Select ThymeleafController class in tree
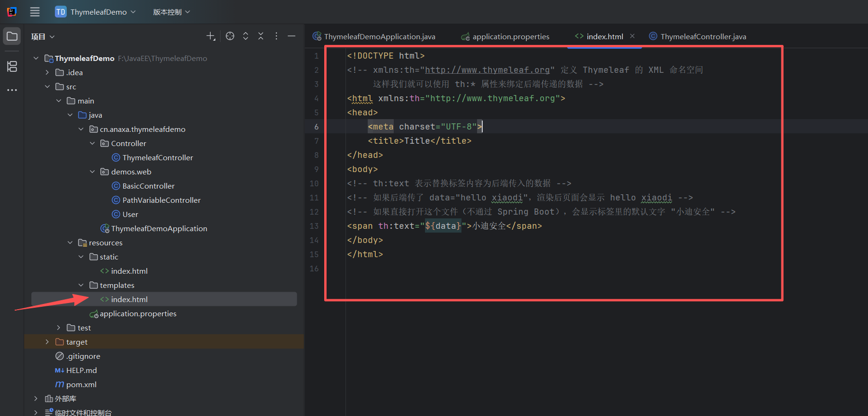Viewport: 868px width, 416px height. (x=158, y=157)
